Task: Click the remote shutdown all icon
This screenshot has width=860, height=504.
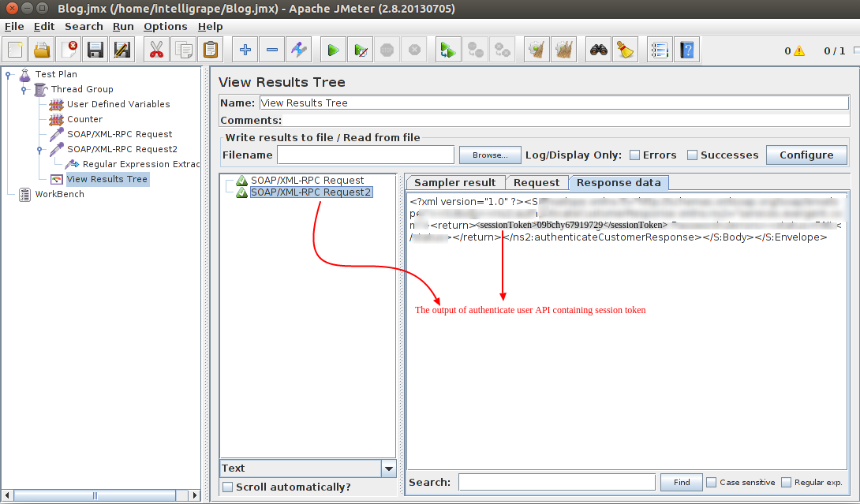Action: click(502, 50)
